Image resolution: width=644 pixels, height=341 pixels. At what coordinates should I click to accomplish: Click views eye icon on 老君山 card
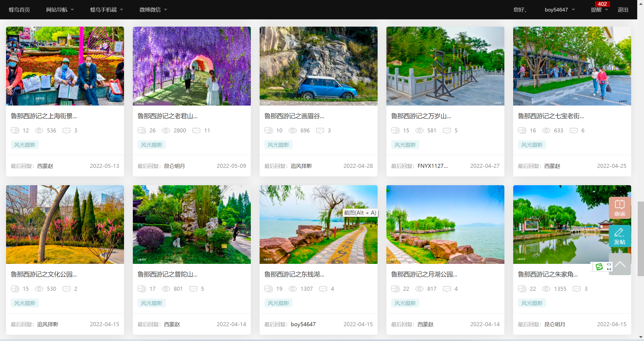(x=166, y=130)
